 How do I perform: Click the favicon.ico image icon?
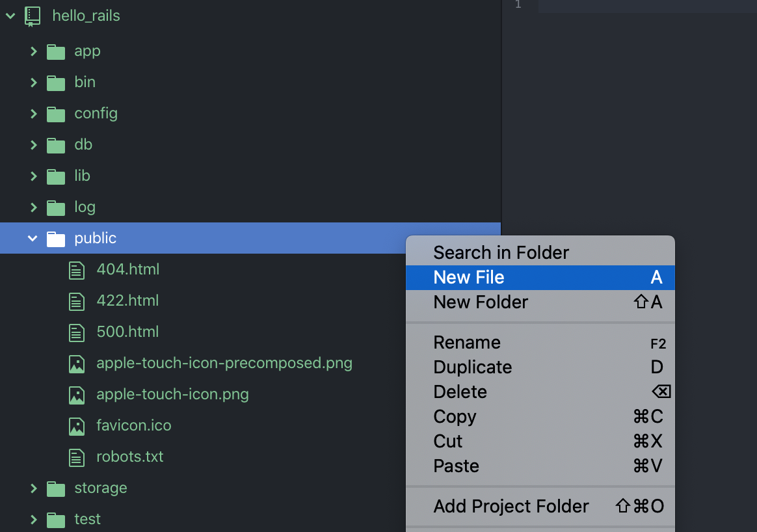tap(77, 426)
